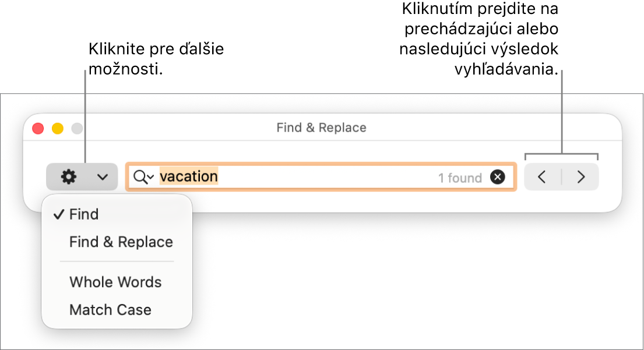Toggle the Match Case option

[110, 310]
